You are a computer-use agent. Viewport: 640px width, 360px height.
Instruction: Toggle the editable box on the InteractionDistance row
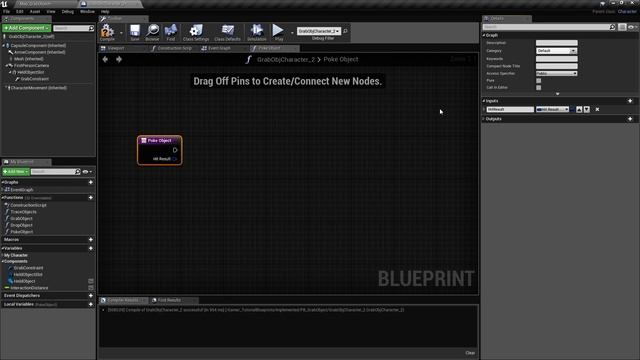[x=91, y=288]
